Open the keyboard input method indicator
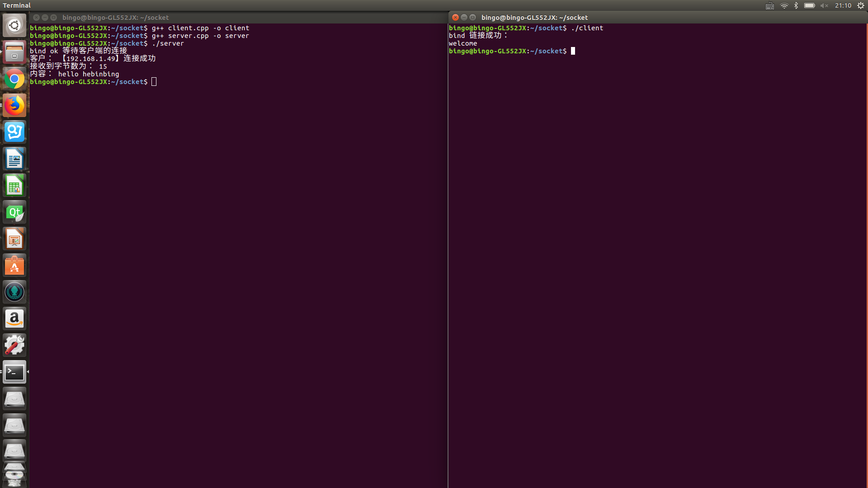Image resolution: width=868 pixels, height=488 pixels. tap(769, 5)
